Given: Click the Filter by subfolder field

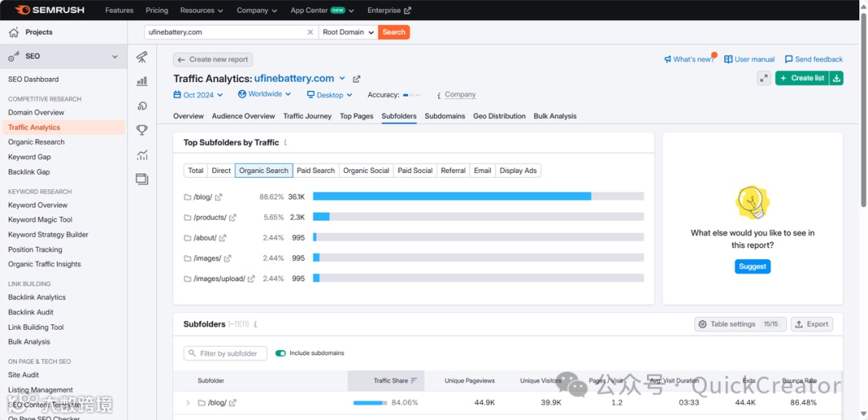Looking at the screenshot, I should click(x=225, y=353).
